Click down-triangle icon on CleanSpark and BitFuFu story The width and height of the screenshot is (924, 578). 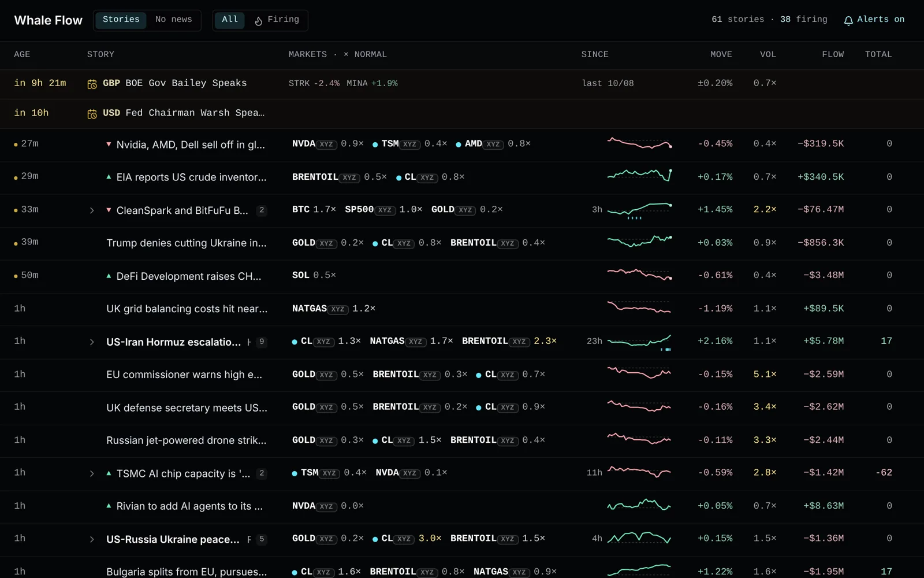tap(109, 210)
